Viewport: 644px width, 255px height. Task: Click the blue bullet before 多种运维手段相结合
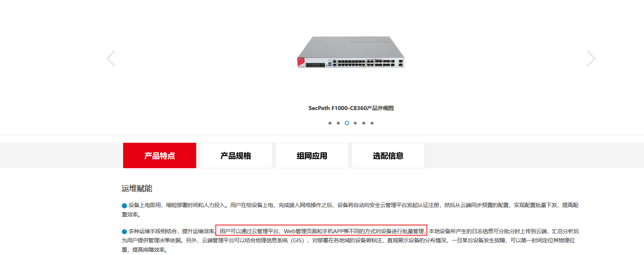pyautogui.click(x=124, y=232)
